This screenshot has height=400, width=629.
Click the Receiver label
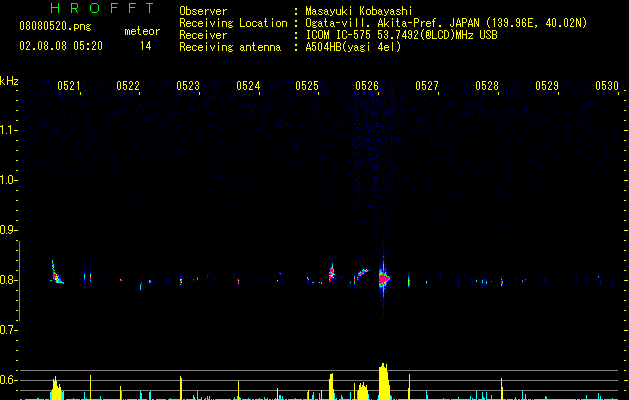pos(203,35)
